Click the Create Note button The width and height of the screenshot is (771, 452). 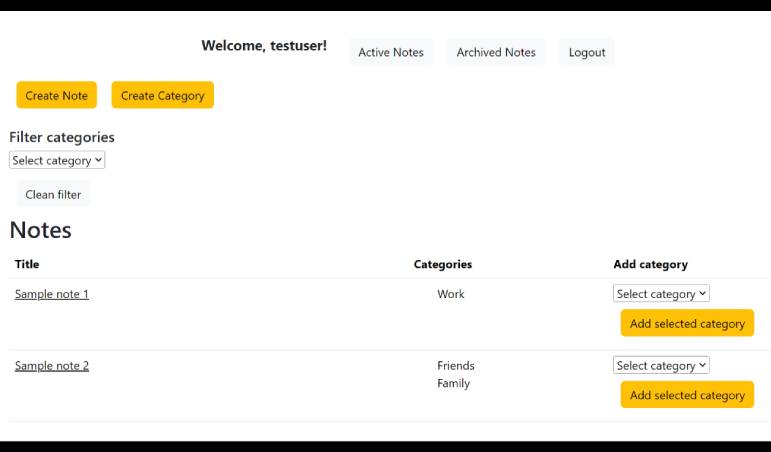coord(56,95)
